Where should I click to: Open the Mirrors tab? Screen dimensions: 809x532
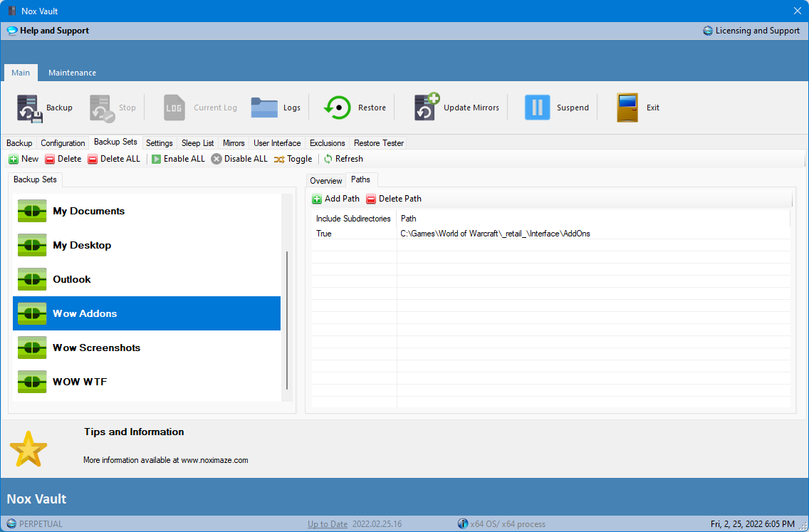coord(234,143)
